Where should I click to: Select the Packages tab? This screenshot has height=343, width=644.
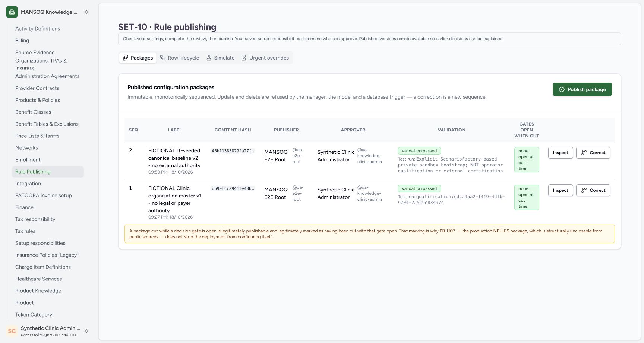coord(138,58)
